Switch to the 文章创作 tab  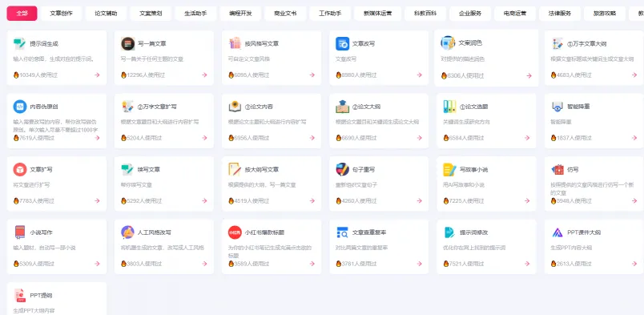tap(61, 13)
